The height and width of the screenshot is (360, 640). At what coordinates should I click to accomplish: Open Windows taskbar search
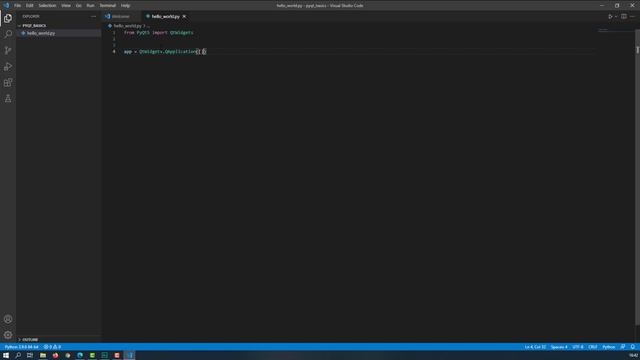(x=18, y=356)
